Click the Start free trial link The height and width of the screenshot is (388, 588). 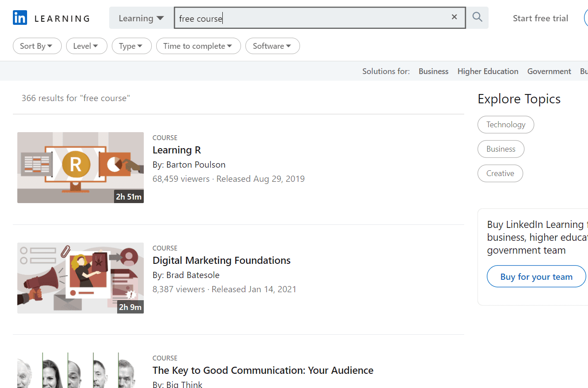point(541,18)
